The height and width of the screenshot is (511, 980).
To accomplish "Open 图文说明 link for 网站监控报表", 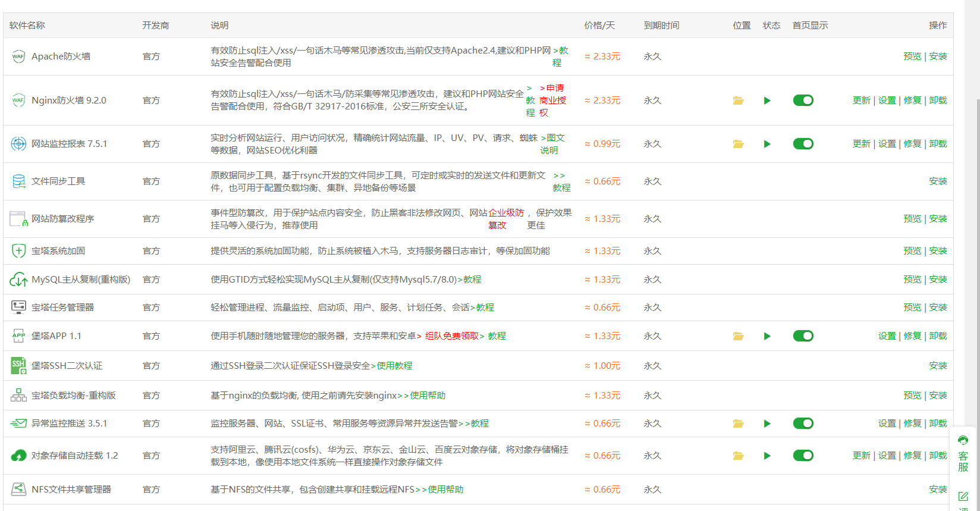I will click(x=552, y=144).
